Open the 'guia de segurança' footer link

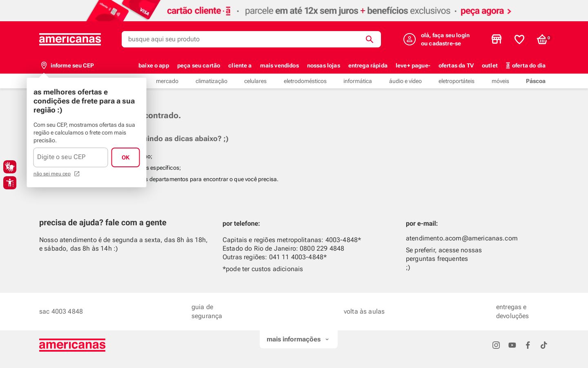click(207, 312)
